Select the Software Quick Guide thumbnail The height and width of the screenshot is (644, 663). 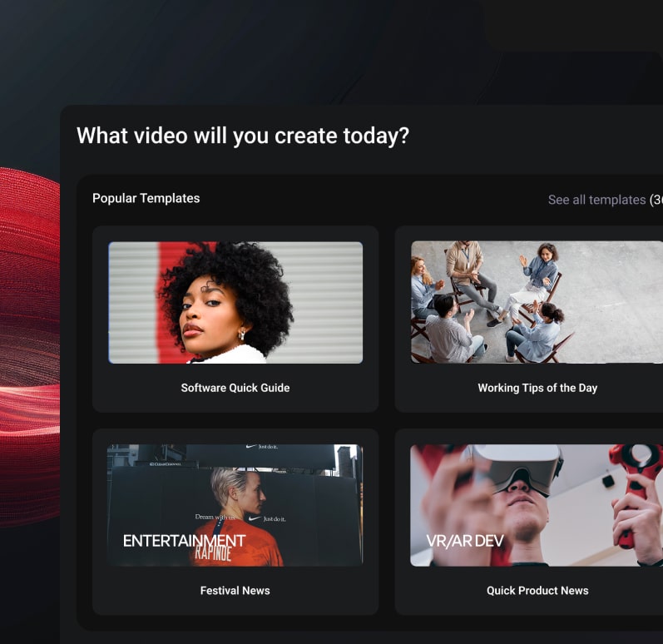coord(235,302)
